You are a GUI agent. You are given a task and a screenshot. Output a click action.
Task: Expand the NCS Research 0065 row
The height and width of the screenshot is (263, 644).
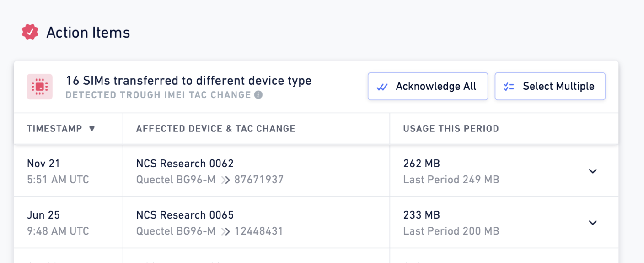(593, 223)
